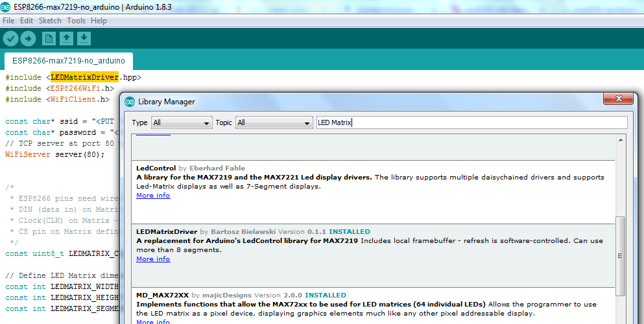644x324 pixels.
Task: Click Arduino logo in Library Manager title
Action: click(x=129, y=102)
